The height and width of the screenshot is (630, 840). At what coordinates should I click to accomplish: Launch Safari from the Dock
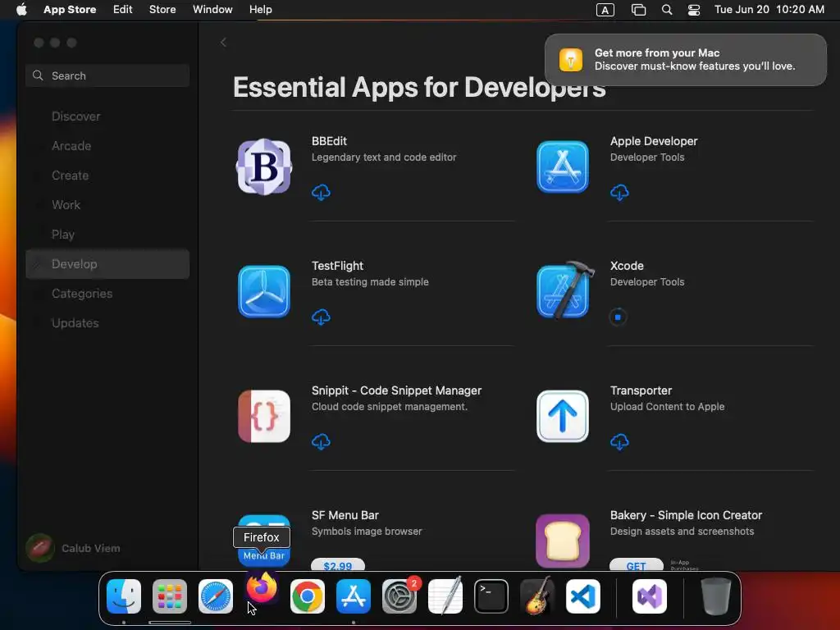pyautogui.click(x=216, y=596)
